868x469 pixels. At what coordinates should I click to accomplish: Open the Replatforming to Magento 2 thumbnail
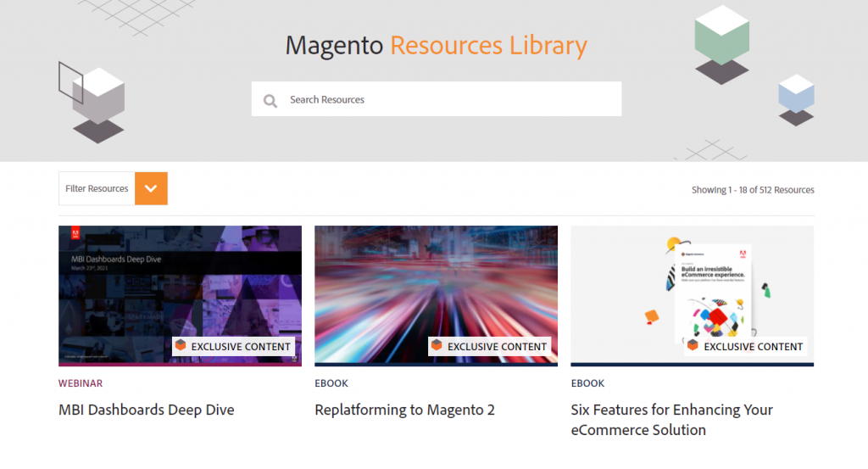tap(437, 296)
